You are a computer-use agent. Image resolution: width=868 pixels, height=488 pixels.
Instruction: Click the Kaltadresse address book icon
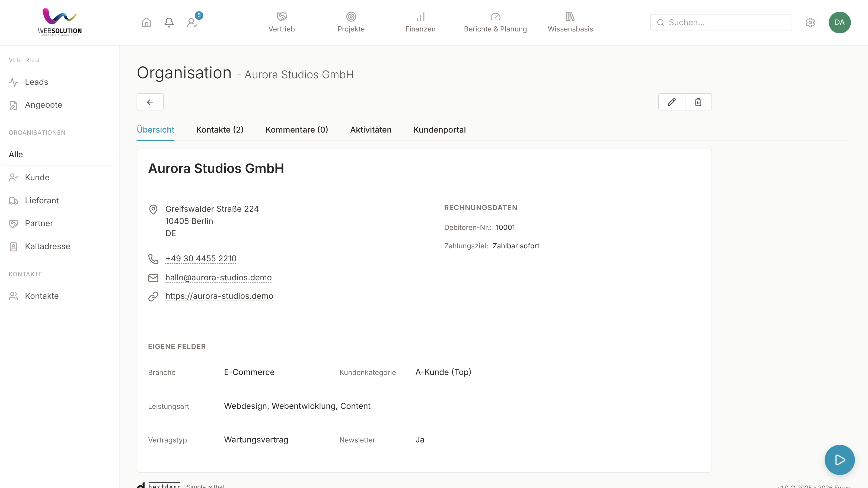point(14,246)
